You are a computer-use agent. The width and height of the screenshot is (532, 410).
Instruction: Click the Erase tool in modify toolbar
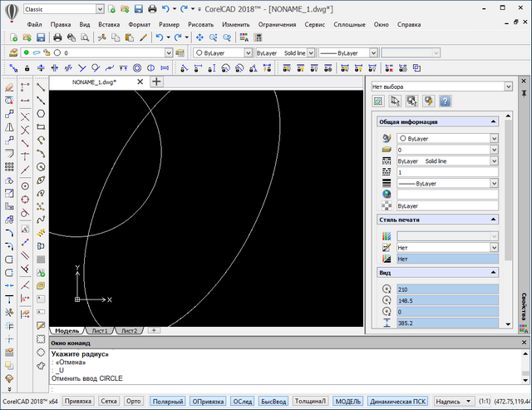[x=8, y=86]
